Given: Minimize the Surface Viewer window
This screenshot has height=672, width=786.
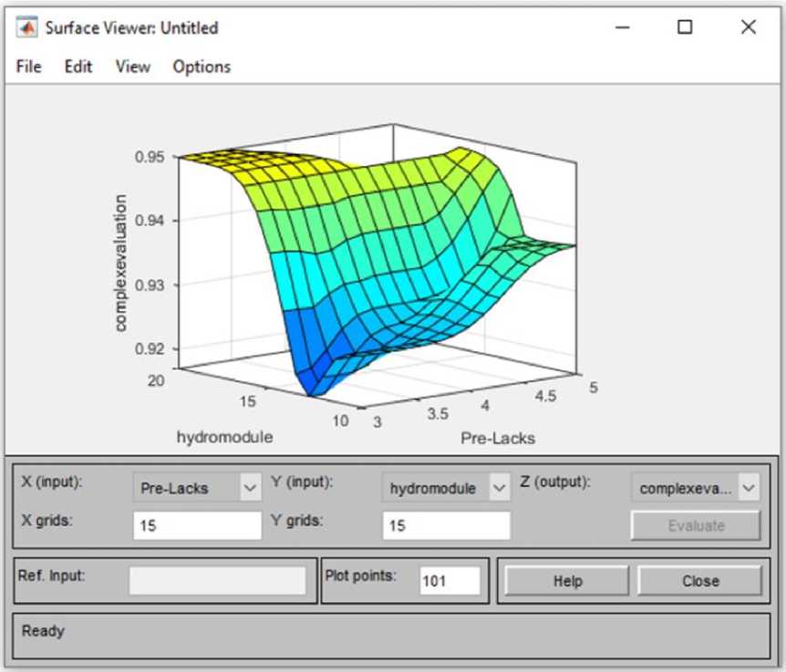Looking at the screenshot, I should (622, 27).
